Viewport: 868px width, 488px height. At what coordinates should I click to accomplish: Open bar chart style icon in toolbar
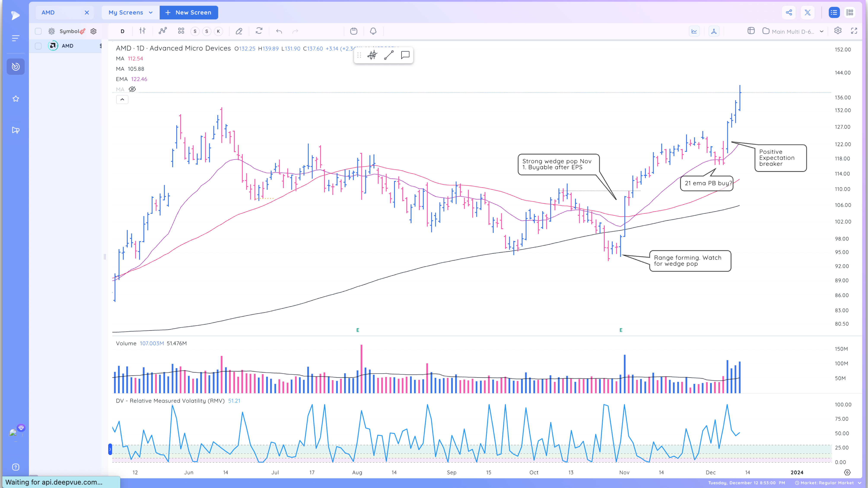[x=143, y=31]
